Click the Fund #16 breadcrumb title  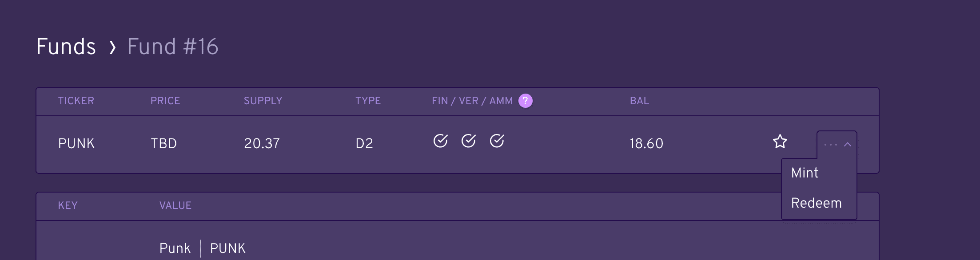click(x=172, y=47)
